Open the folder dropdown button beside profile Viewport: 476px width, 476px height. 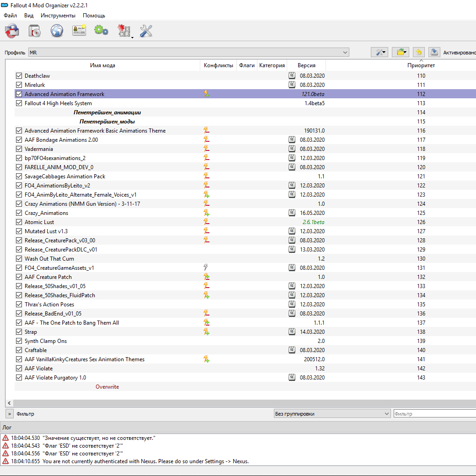(401, 52)
